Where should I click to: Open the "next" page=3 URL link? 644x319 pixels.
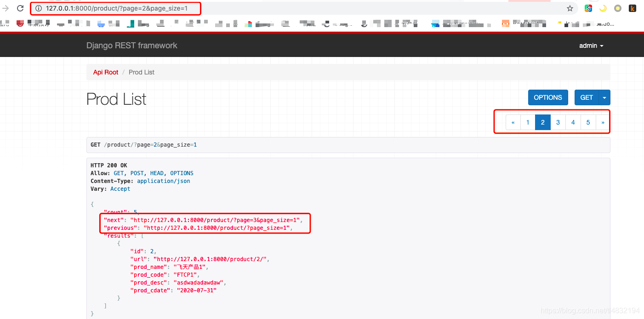[215, 220]
